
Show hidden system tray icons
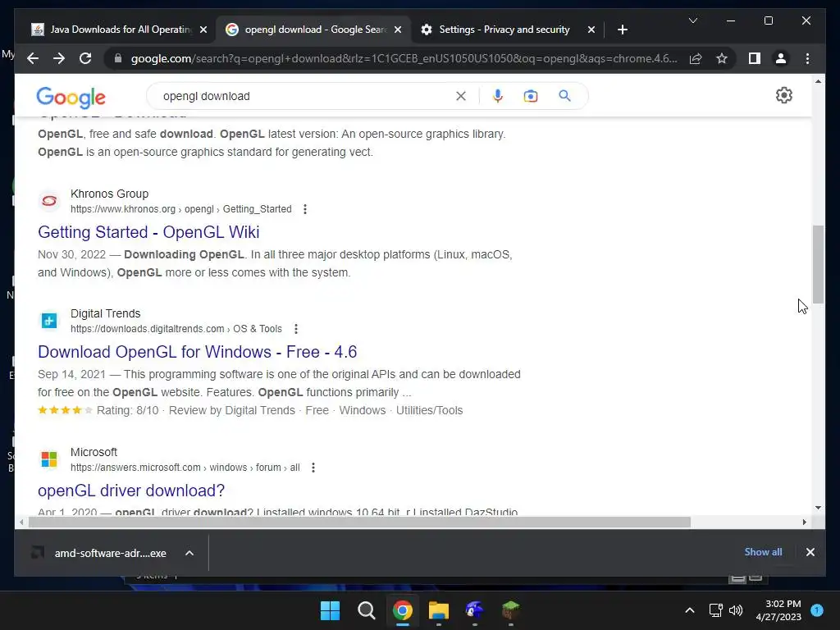pos(690,610)
